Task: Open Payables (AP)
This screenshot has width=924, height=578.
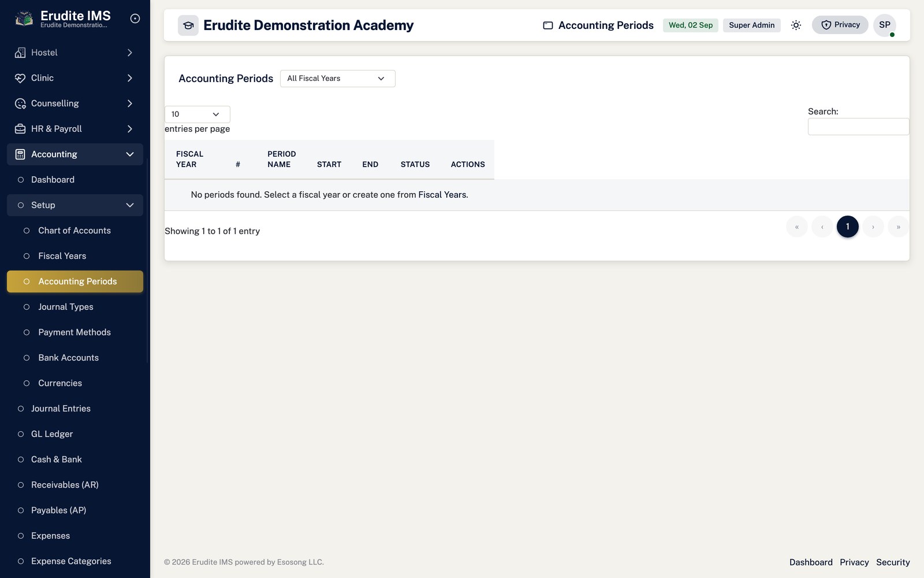Action: (x=75, y=510)
